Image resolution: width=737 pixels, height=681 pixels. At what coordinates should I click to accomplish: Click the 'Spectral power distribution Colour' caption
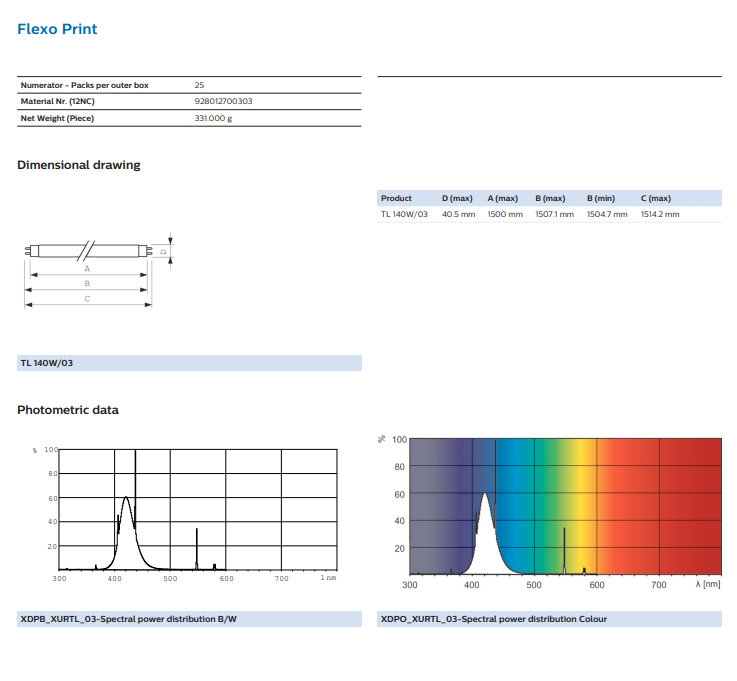[x=549, y=619]
